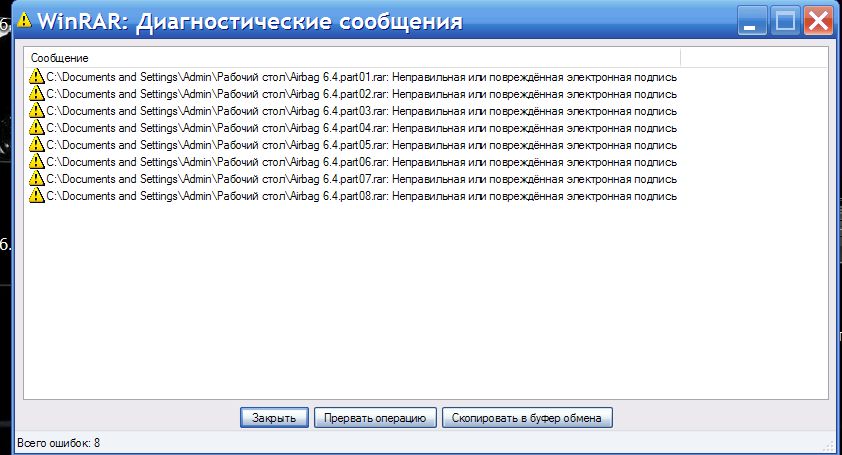This screenshot has width=842, height=455.
Task: Select the Airbag 6.4.part07.rar message text
Action: pos(361,179)
